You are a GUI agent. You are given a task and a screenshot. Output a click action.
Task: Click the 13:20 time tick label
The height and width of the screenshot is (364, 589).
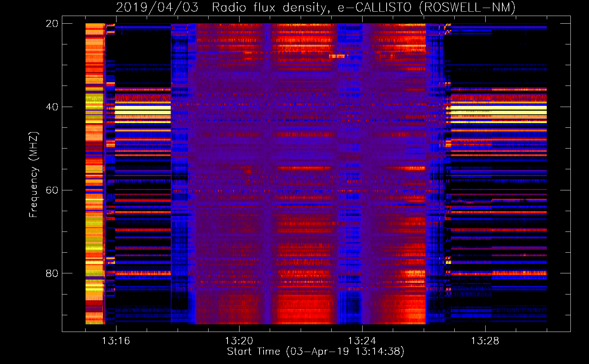[239, 341]
